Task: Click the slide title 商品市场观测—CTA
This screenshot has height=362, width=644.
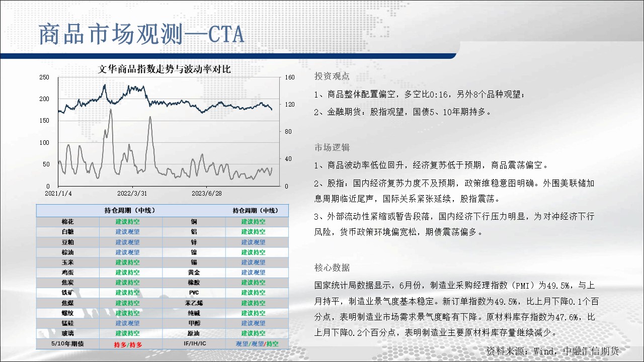Action: 141,34
